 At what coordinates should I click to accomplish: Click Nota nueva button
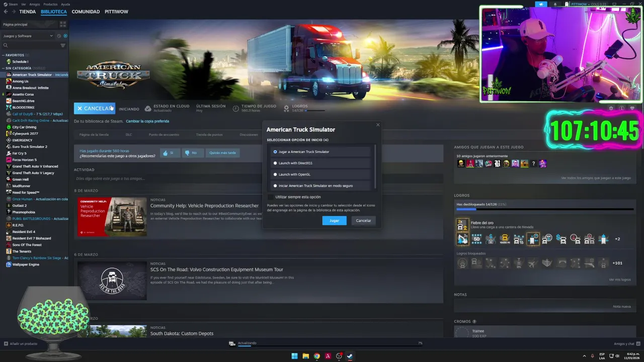coord(622,306)
